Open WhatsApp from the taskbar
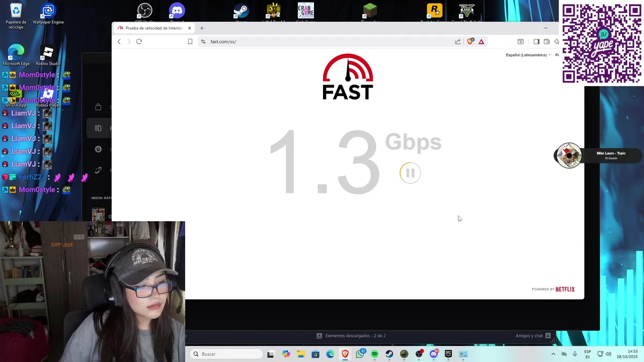Screen dimensions: 644x362 360,354
